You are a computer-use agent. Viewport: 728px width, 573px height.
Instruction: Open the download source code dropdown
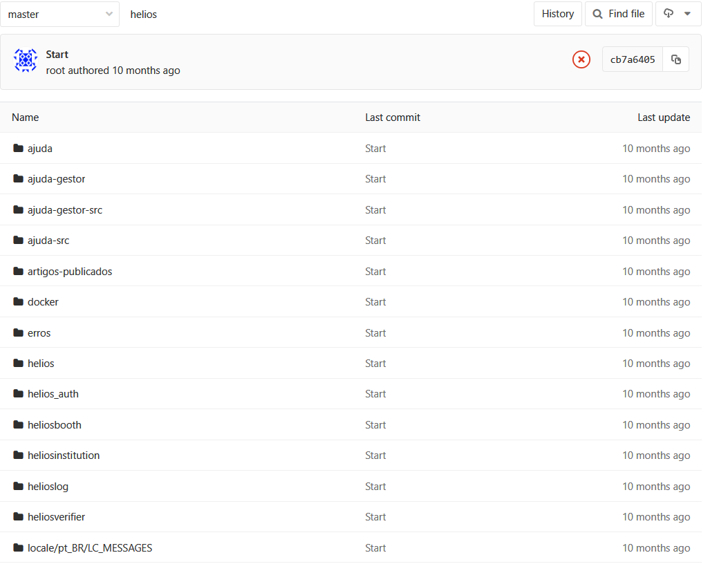(678, 14)
